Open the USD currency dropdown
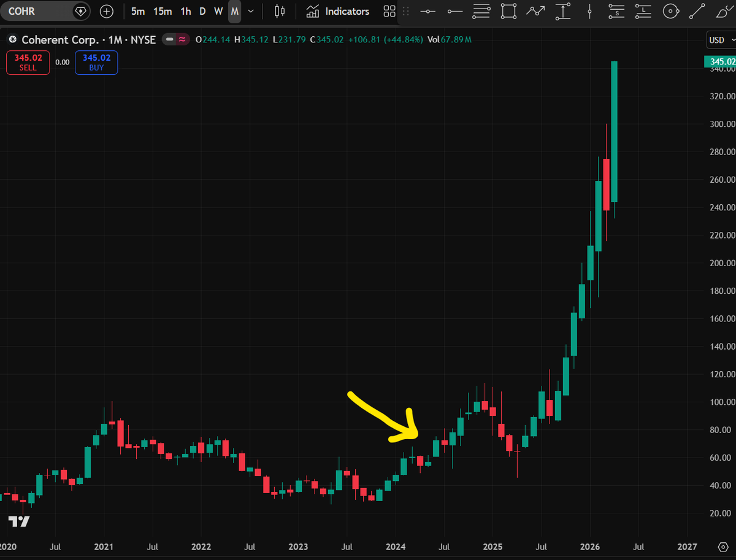 (x=720, y=39)
